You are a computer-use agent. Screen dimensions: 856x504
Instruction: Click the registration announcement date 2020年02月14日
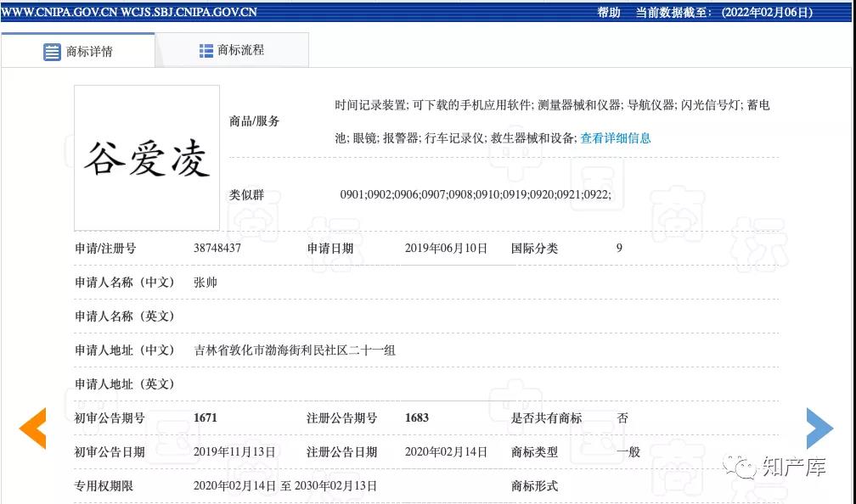[446, 451]
